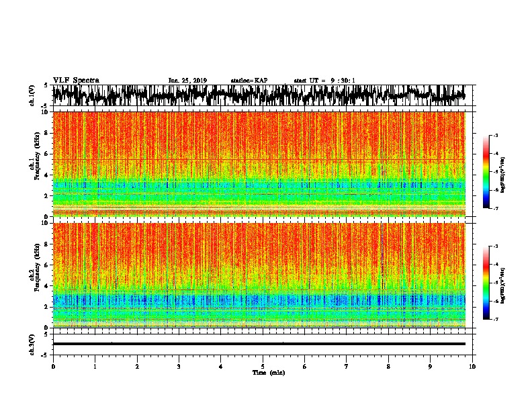The image size is (532, 411).
Task: Click the "6" kHz tick of ch.2 spectrogram
Action: click(47, 265)
